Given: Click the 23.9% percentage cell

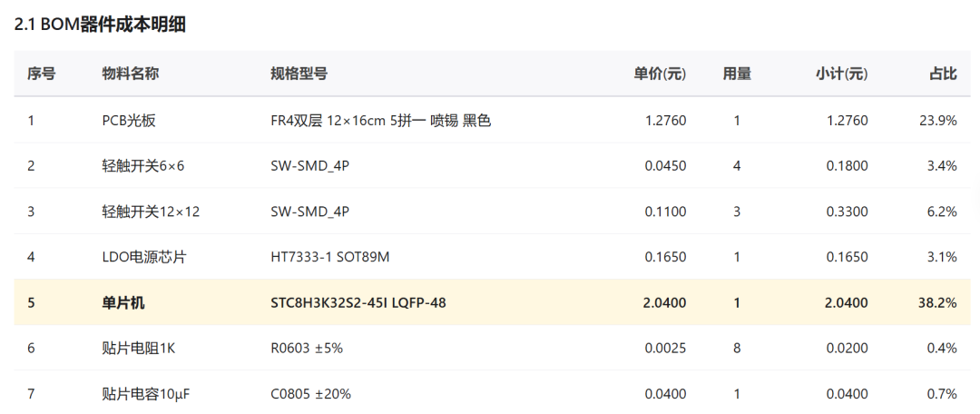Looking at the screenshot, I should pyautogui.click(x=938, y=121).
